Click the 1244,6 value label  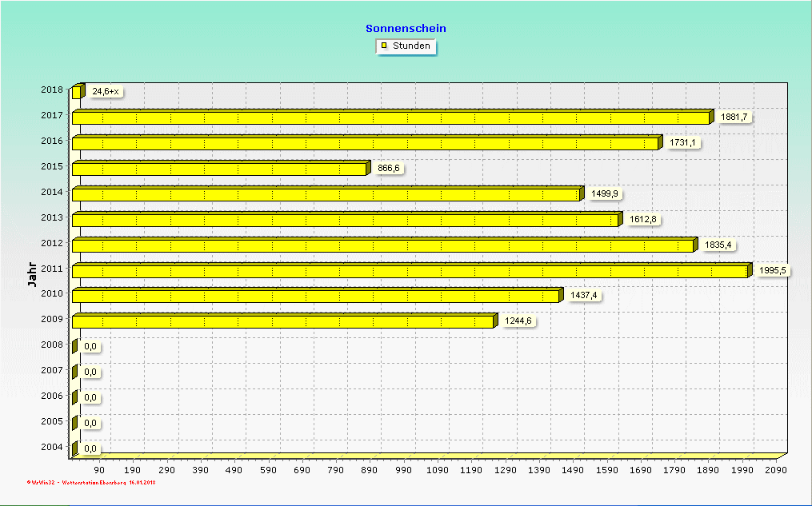coord(518,321)
